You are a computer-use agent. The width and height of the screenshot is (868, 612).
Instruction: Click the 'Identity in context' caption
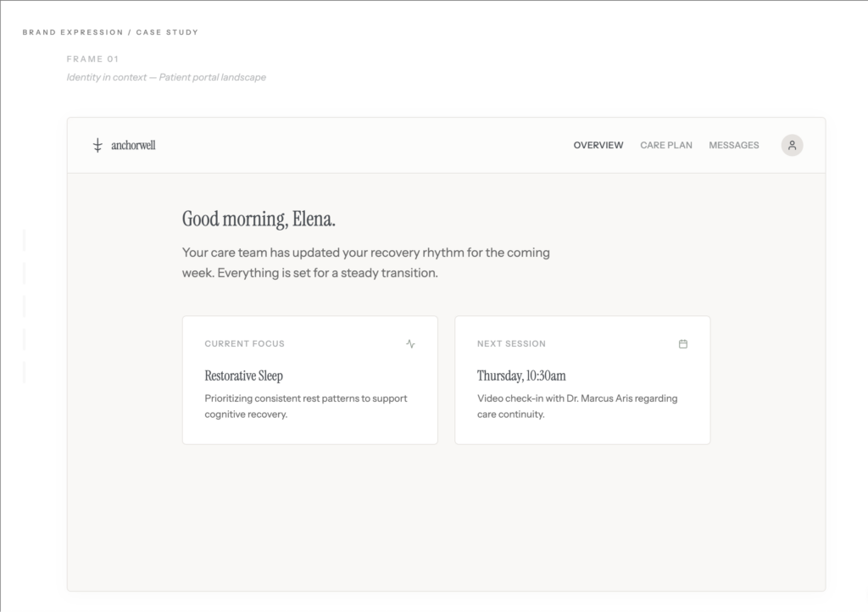click(x=166, y=77)
